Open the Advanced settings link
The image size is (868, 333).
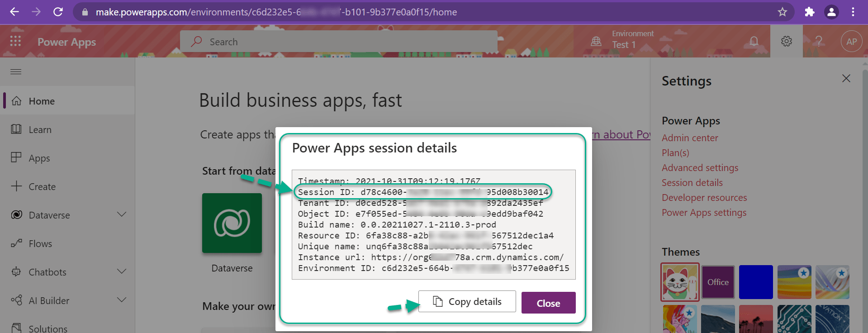[700, 168]
